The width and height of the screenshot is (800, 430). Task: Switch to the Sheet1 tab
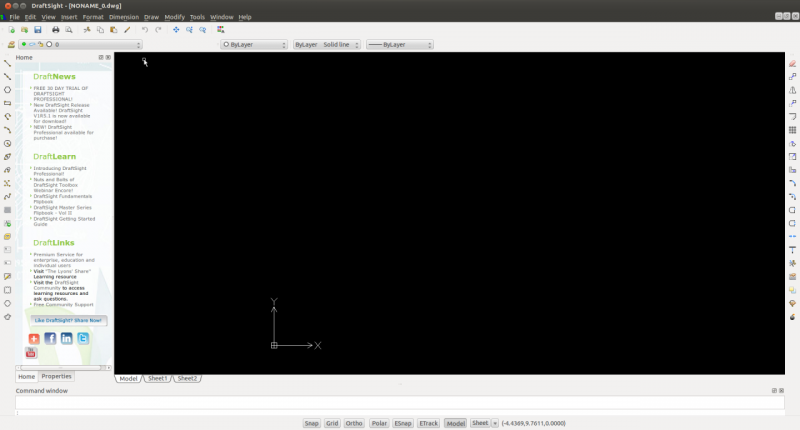click(158, 379)
